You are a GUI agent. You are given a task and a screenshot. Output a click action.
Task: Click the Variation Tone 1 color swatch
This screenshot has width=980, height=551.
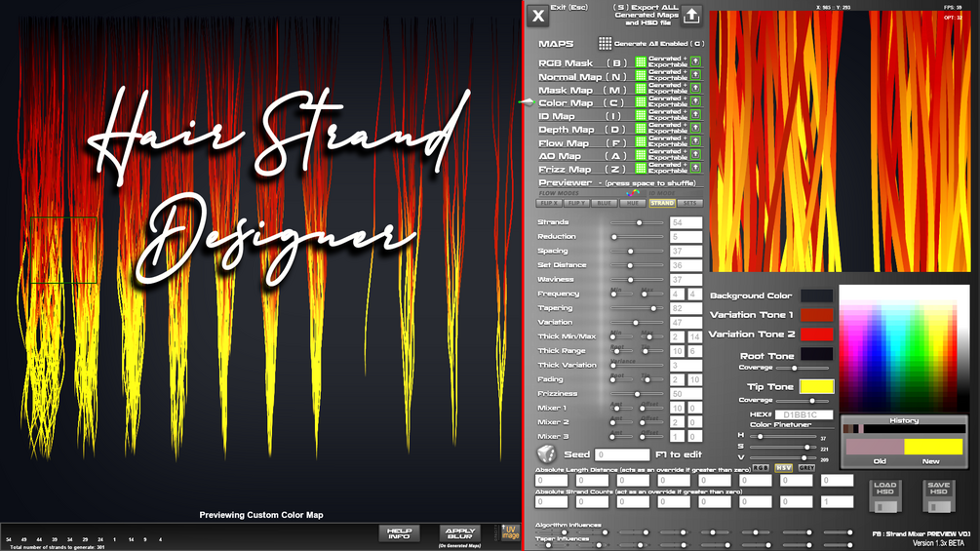(x=816, y=314)
